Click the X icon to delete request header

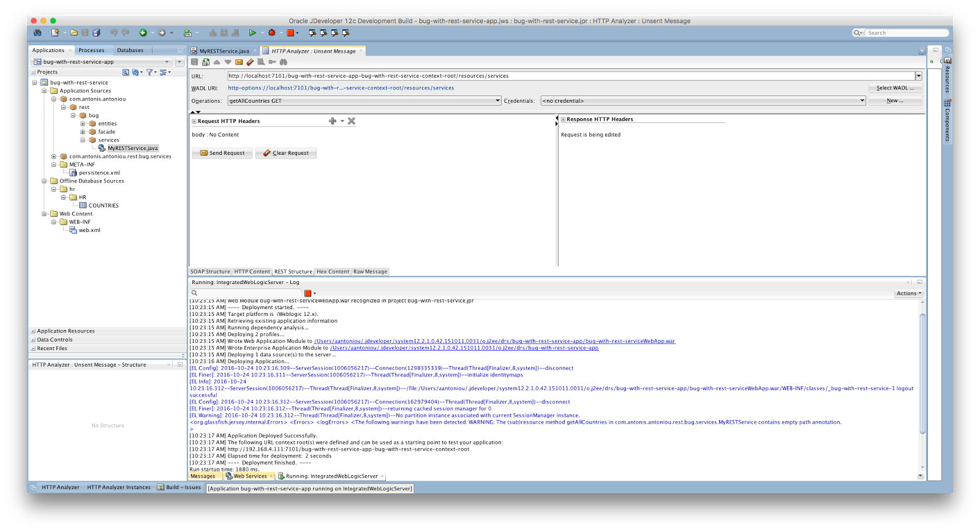coord(352,121)
